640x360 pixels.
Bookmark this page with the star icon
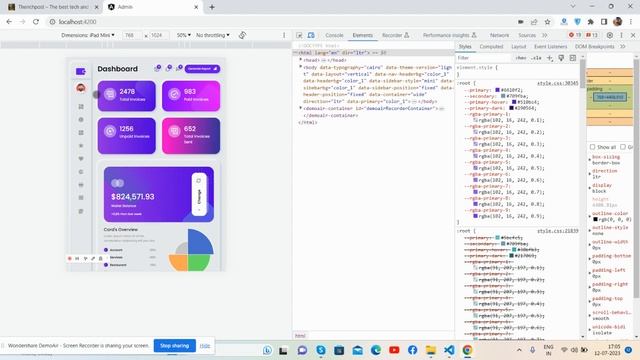pyautogui.click(x=547, y=22)
